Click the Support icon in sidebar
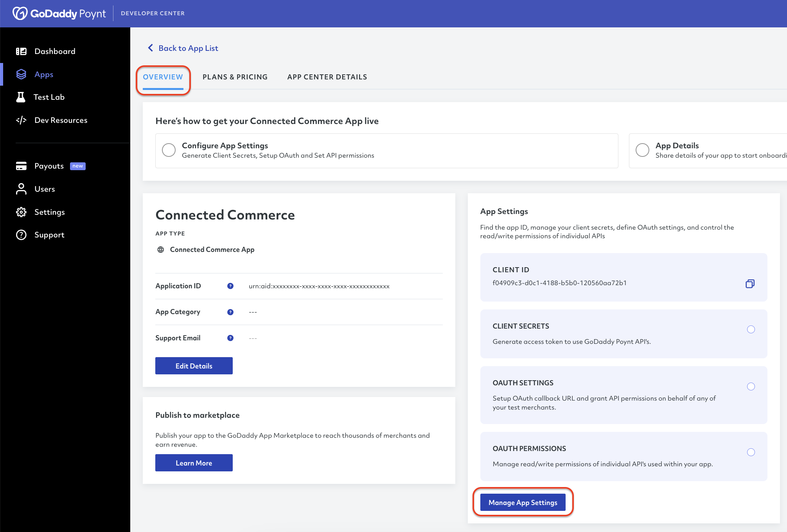Image resolution: width=787 pixels, height=532 pixels. point(22,235)
